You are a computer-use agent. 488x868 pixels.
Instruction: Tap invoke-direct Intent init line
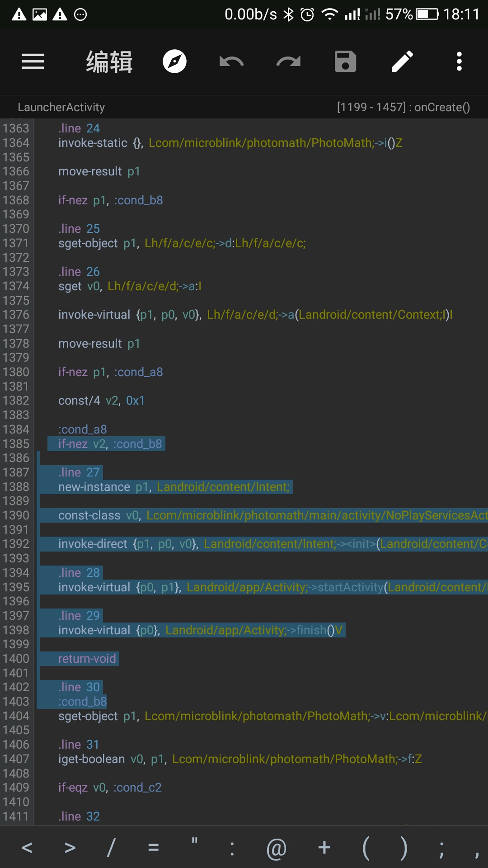pos(273,544)
